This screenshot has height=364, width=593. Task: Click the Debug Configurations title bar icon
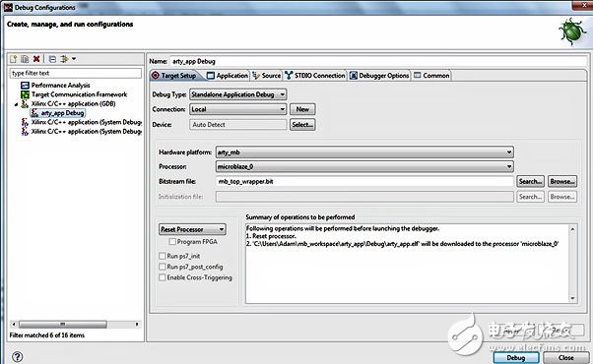point(8,7)
